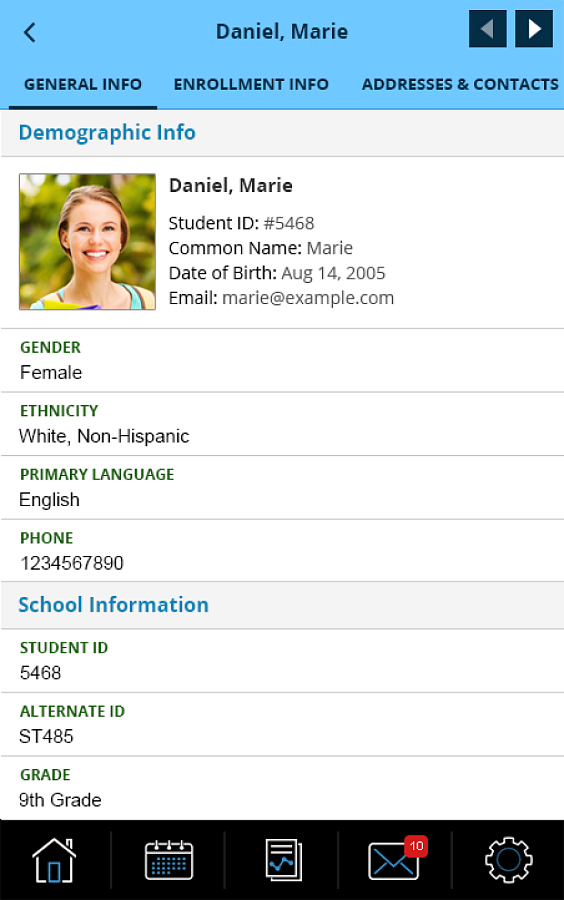This screenshot has width=564, height=900.
Task: Tap the phone number 1234567890
Action: (72, 563)
